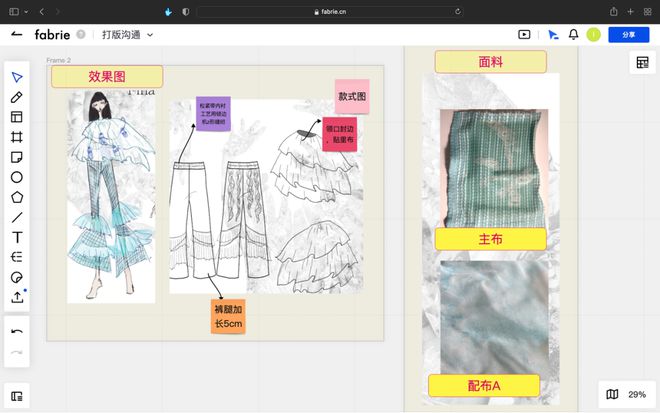Undo the last action
Viewport: 660px width, 413px height.
[17, 332]
